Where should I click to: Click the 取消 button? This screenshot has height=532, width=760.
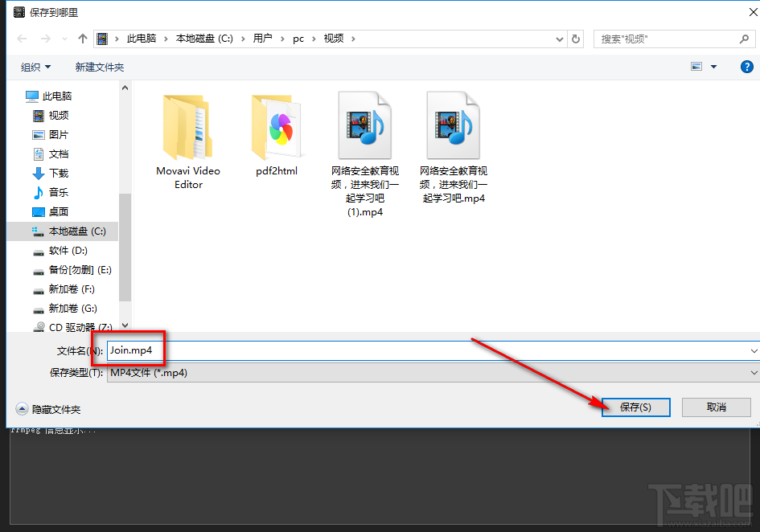click(717, 407)
